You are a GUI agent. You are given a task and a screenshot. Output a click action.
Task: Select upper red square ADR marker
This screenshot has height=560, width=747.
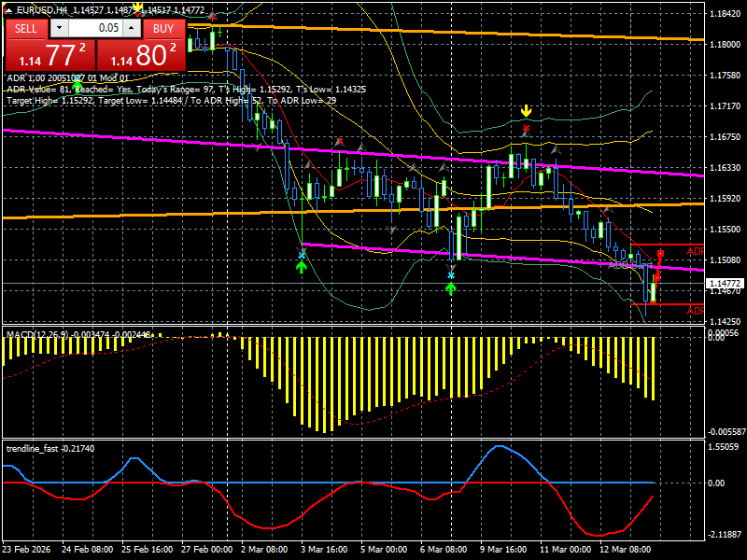point(661,254)
